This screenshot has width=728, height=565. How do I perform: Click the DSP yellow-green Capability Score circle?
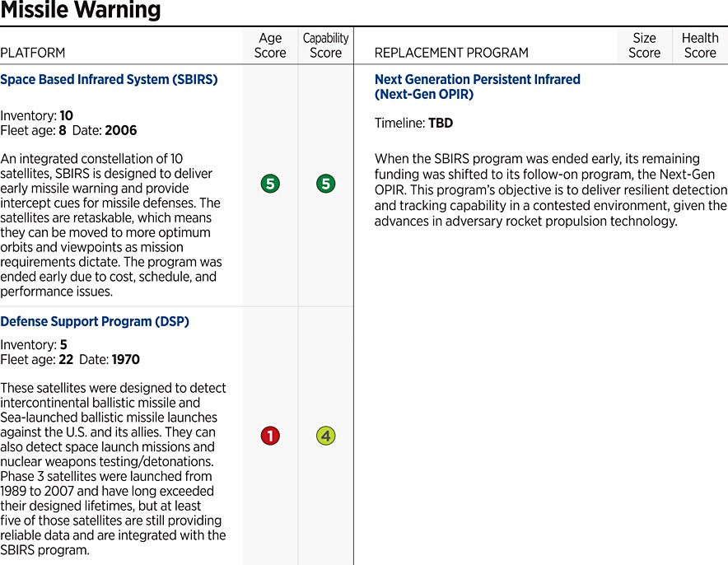326,436
